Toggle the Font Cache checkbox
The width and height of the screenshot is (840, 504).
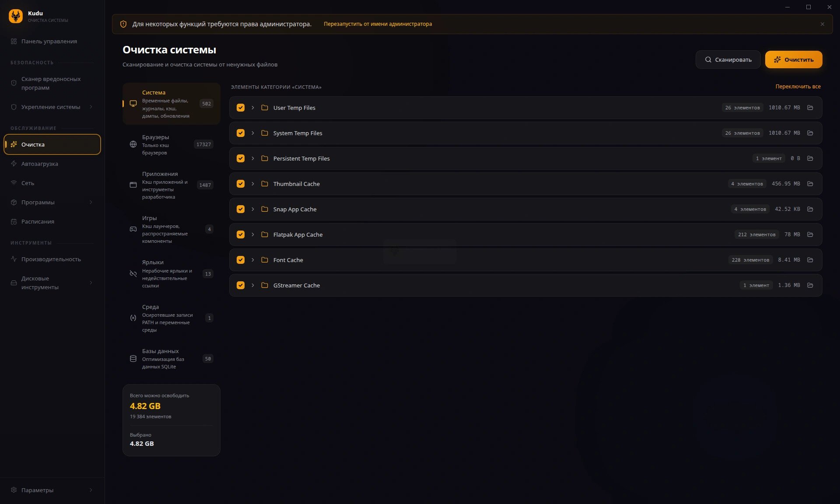pyautogui.click(x=241, y=260)
